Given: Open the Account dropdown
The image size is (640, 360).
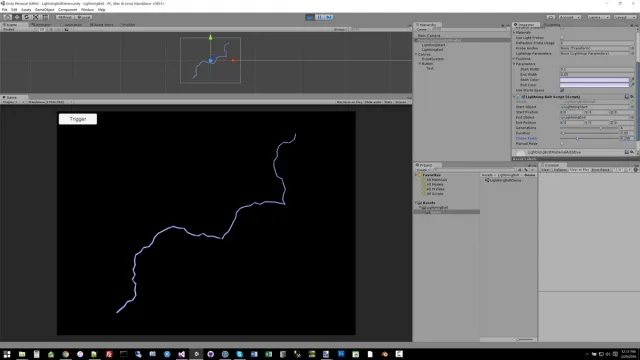Looking at the screenshot, I should (x=569, y=17).
